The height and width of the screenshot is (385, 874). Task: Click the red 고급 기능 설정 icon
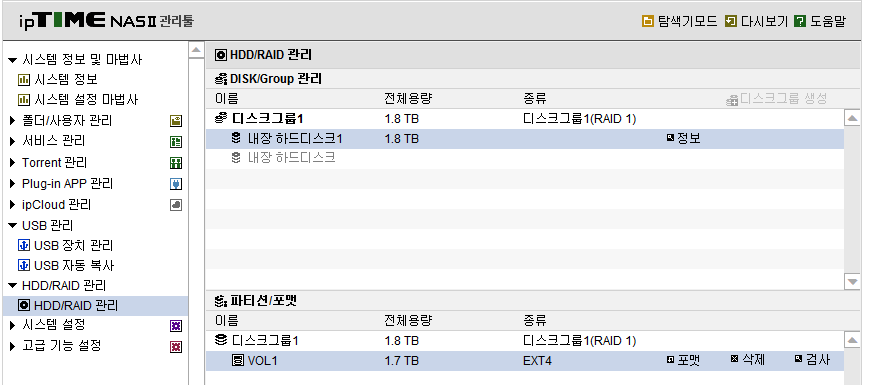click(x=176, y=347)
